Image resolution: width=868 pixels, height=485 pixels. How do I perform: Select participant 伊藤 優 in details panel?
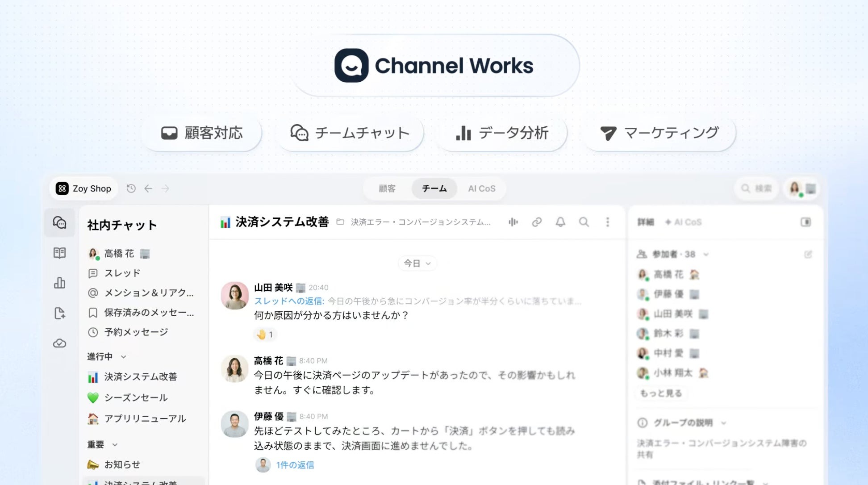coord(668,294)
